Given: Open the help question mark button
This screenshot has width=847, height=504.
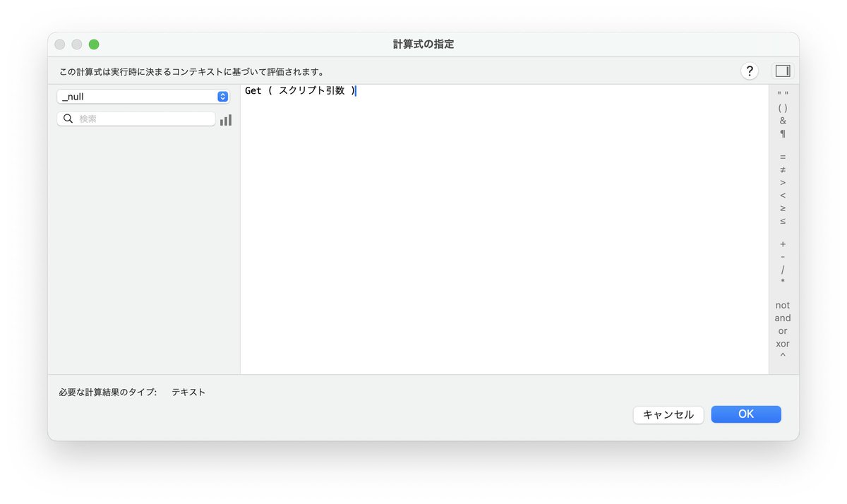Looking at the screenshot, I should coord(749,71).
